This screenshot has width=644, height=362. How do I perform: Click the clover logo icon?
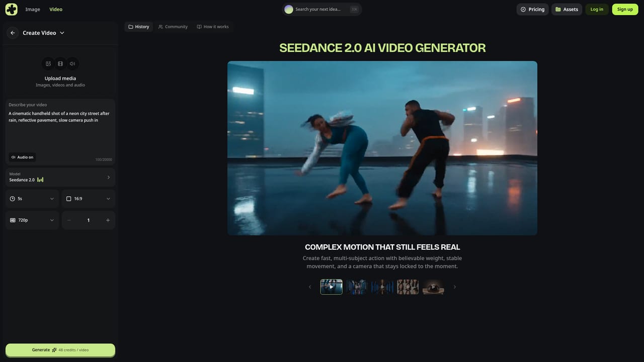[11, 9]
